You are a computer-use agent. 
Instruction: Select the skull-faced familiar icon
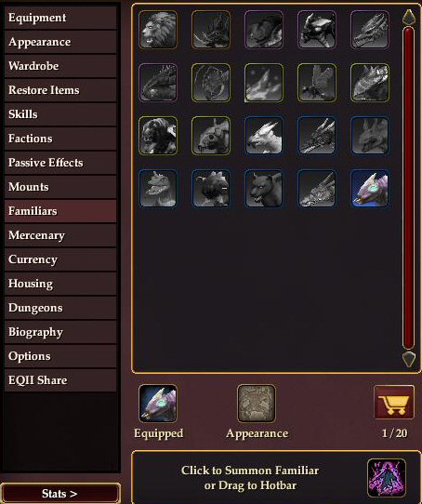pos(211,136)
